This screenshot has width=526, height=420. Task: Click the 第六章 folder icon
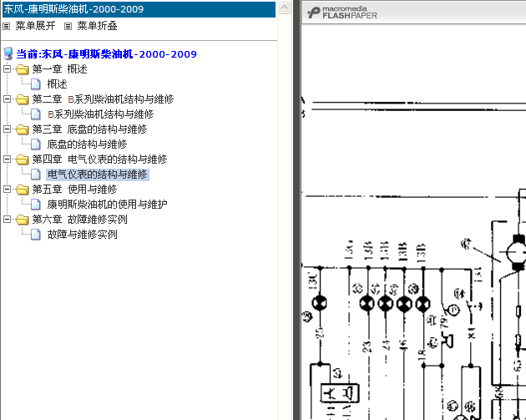pos(23,220)
